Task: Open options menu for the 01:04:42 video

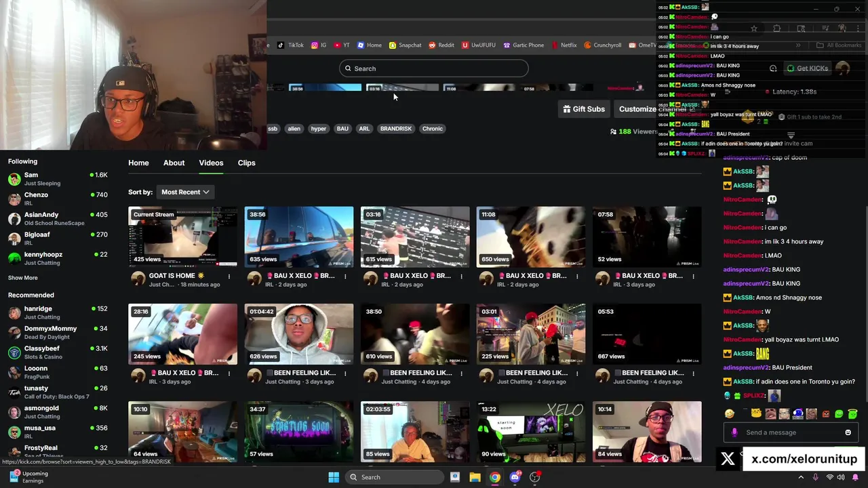Action: [345, 373]
